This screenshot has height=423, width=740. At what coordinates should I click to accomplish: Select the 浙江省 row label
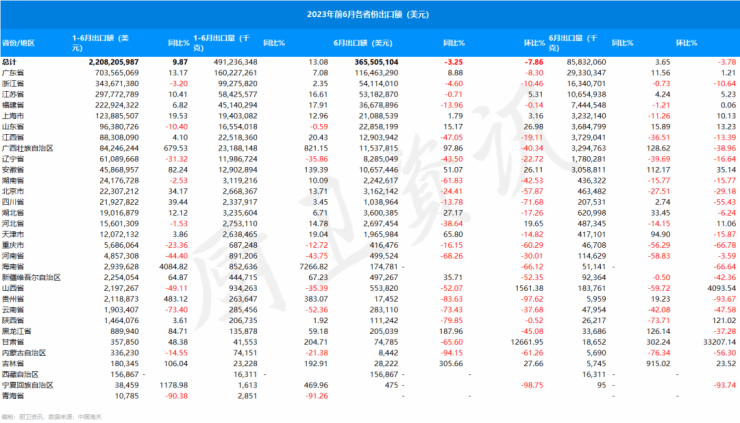13,84
